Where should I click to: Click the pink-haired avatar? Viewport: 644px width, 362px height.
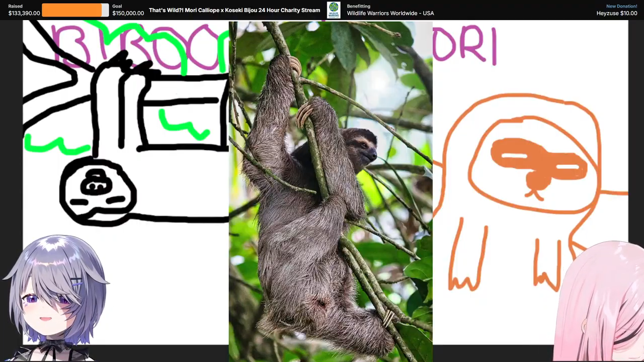click(600, 302)
